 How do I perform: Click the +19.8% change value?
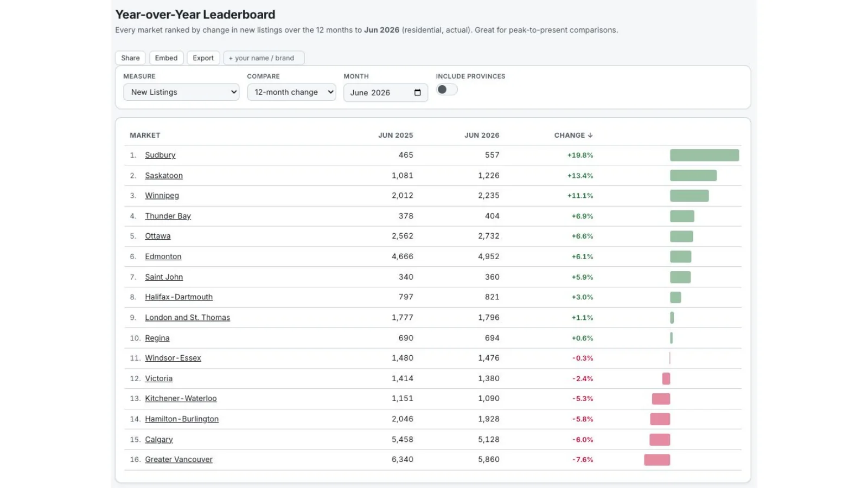pos(580,155)
